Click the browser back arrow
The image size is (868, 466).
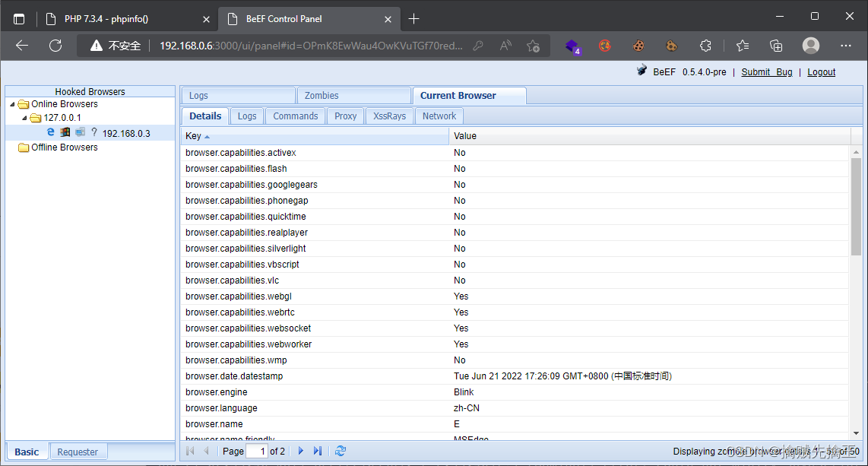coord(22,46)
